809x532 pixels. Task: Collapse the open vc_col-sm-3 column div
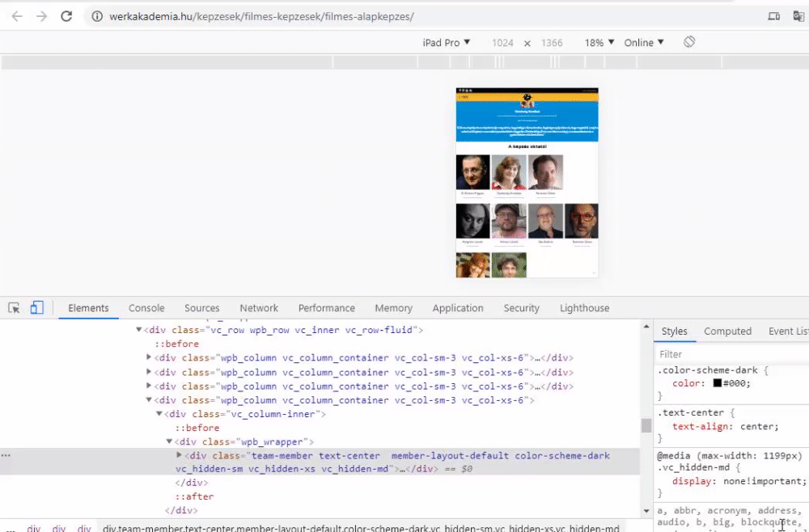(149, 400)
